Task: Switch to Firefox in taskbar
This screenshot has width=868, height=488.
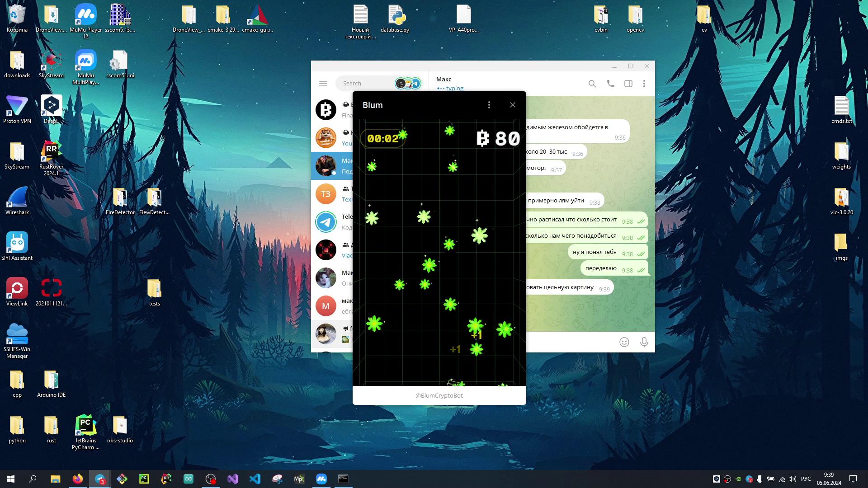Action: (x=77, y=479)
